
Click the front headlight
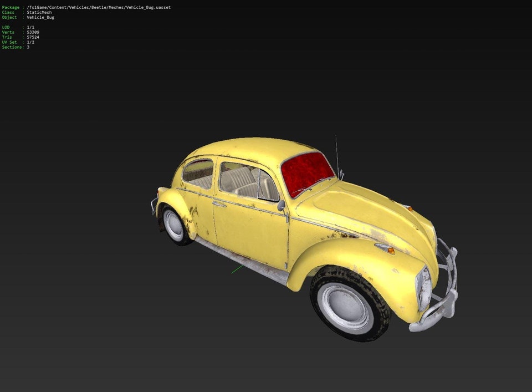(x=423, y=288)
